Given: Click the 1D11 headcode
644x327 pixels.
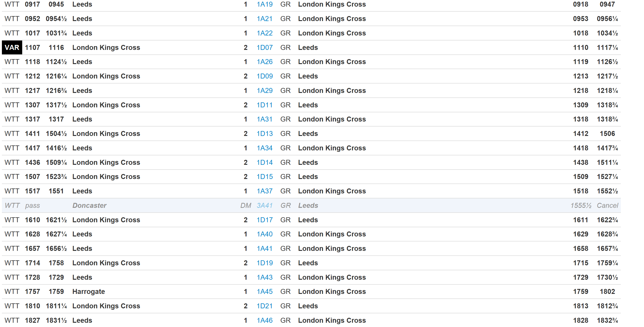Looking at the screenshot, I should point(264,105).
